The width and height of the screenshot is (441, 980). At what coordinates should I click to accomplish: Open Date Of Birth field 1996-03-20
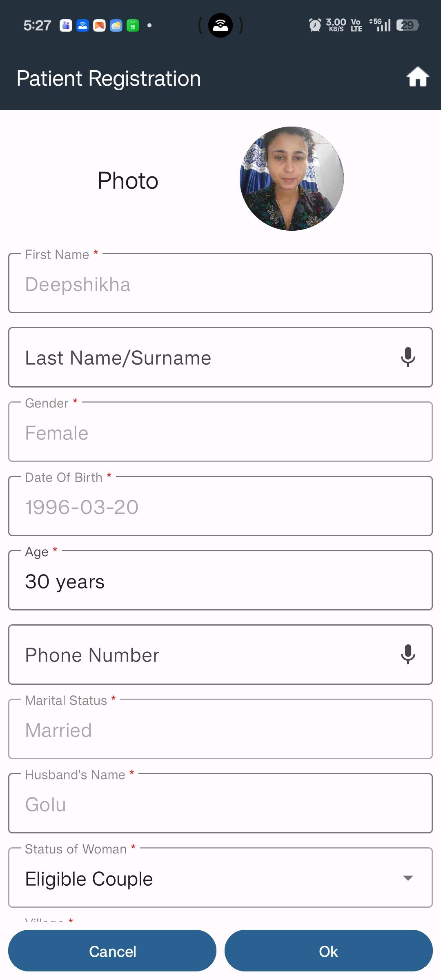pyautogui.click(x=220, y=506)
